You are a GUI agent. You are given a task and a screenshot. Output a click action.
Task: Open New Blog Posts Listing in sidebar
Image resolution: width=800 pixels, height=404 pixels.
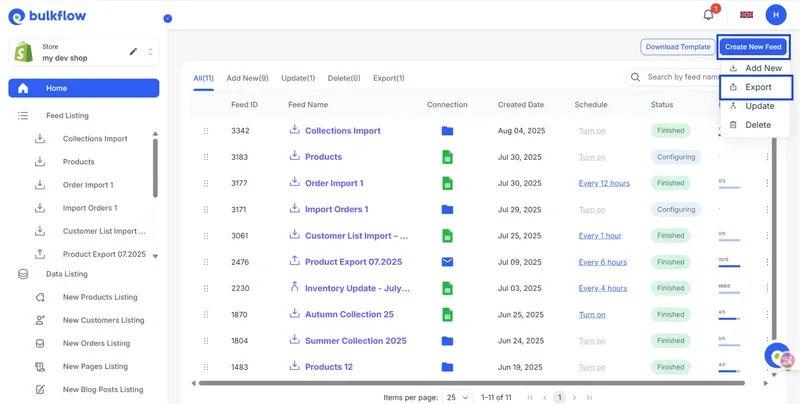pos(103,389)
